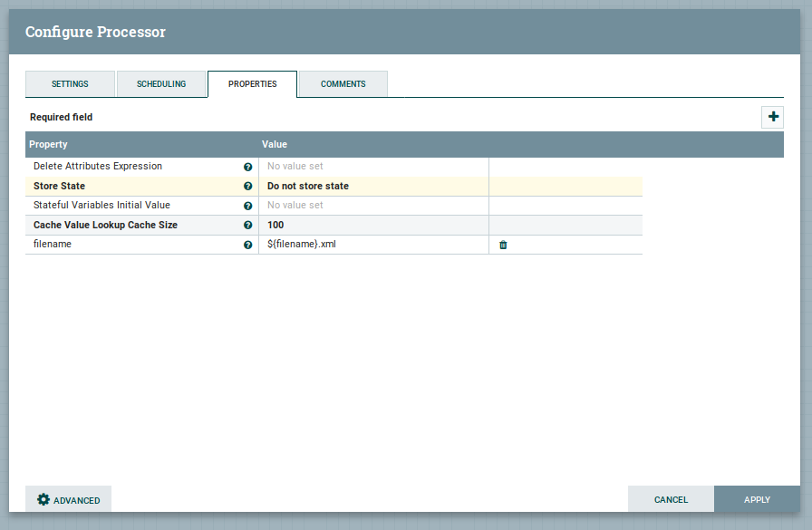Click the gear icon in Advanced button
812x530 pixels.
tap(43, 499)
